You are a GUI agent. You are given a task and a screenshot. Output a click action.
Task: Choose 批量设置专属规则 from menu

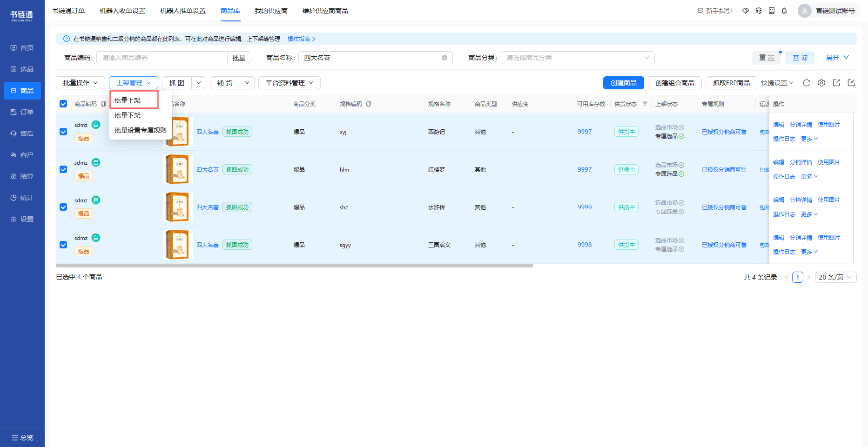(141, 130)
